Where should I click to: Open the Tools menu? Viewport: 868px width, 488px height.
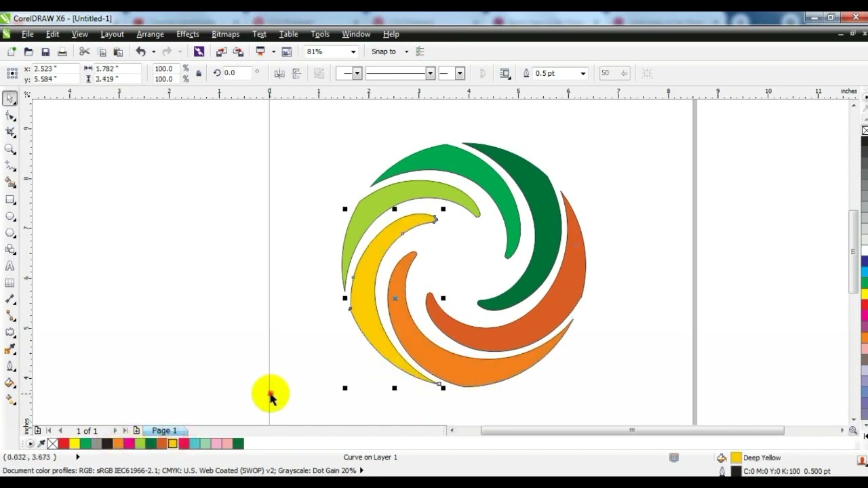point(320,34)
